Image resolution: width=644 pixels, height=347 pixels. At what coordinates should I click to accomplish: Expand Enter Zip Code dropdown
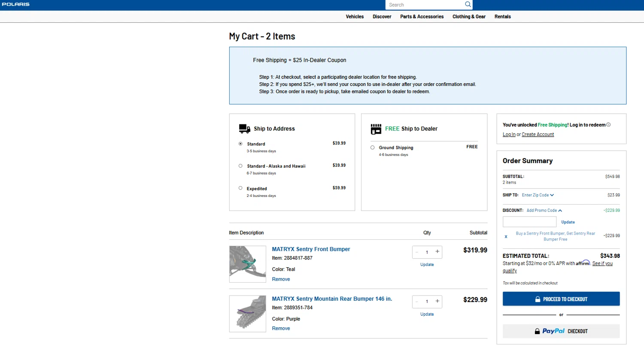[x=538, y=195]
